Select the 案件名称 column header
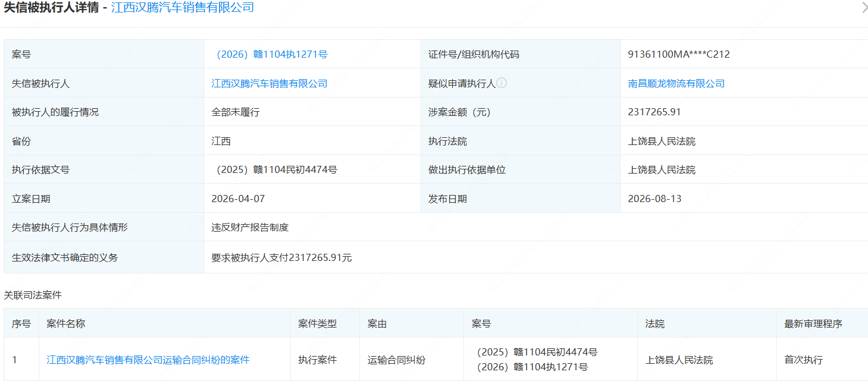Viewport: 868px width, 381px height. pos(66,323)
